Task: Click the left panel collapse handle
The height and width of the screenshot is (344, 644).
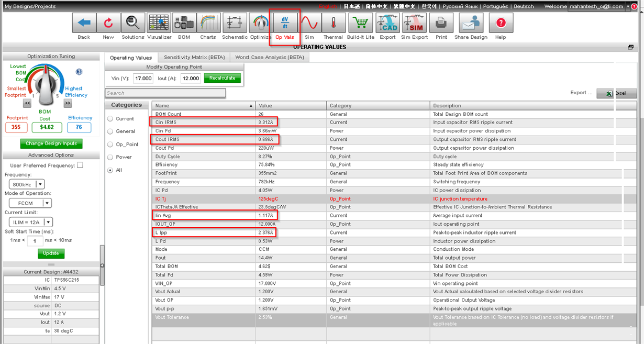Action: [102, 265]
